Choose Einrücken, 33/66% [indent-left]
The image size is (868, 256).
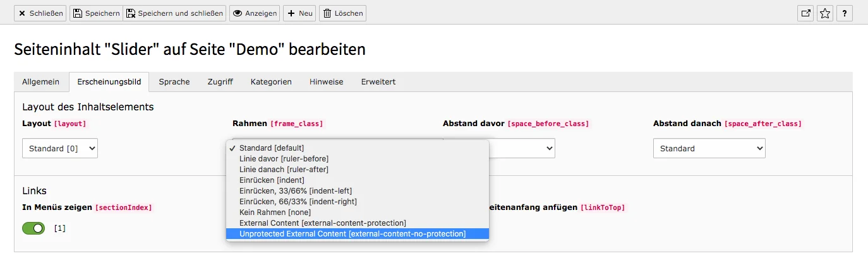[358, 190]
